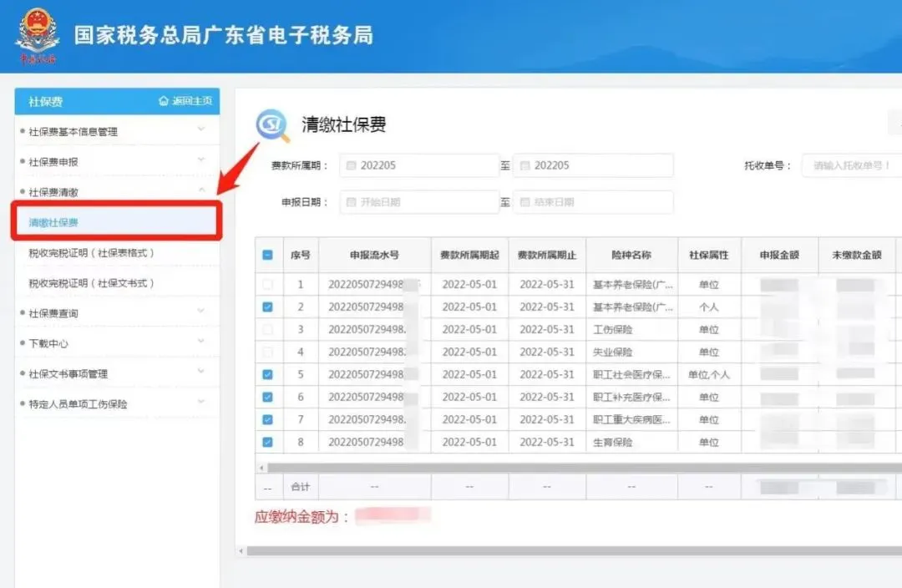902x588 pixels.
Task: Click calendar icon in 费款所属期 end field
Action: point(524,165)
